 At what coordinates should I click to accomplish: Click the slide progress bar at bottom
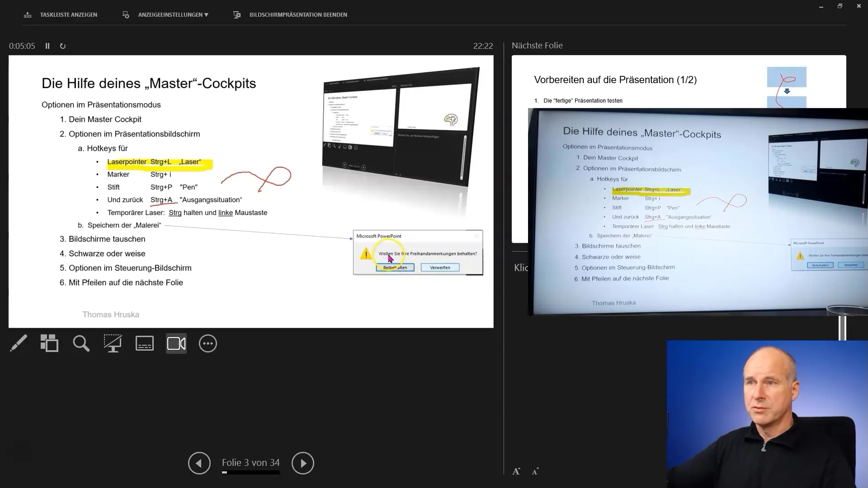[251, 474]
